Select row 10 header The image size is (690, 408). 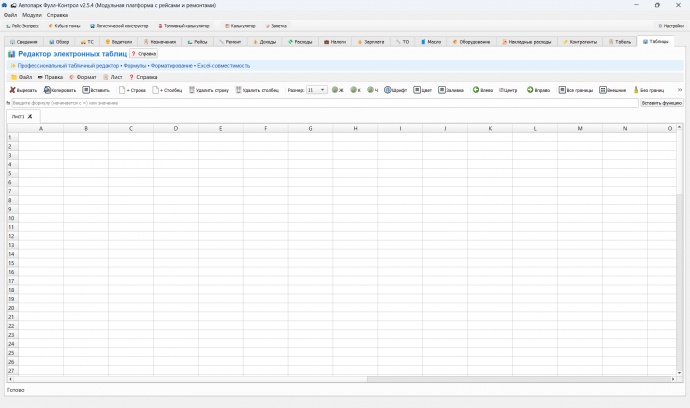pyautogui.click(x=12, y=218)
